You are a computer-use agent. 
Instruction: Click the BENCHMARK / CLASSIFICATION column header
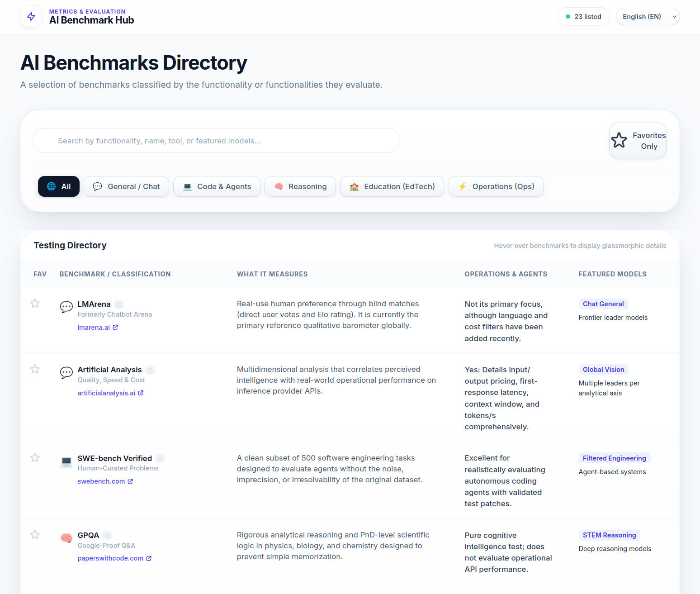point(115,274)
